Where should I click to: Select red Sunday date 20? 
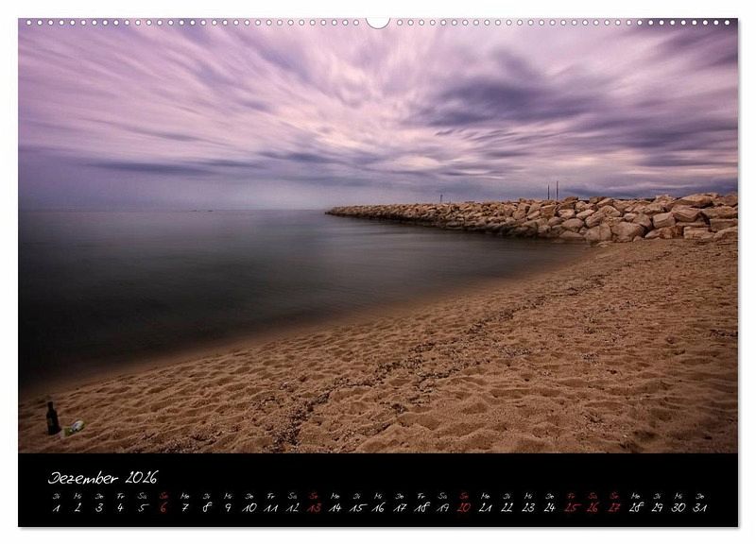[x=464, y=507]
